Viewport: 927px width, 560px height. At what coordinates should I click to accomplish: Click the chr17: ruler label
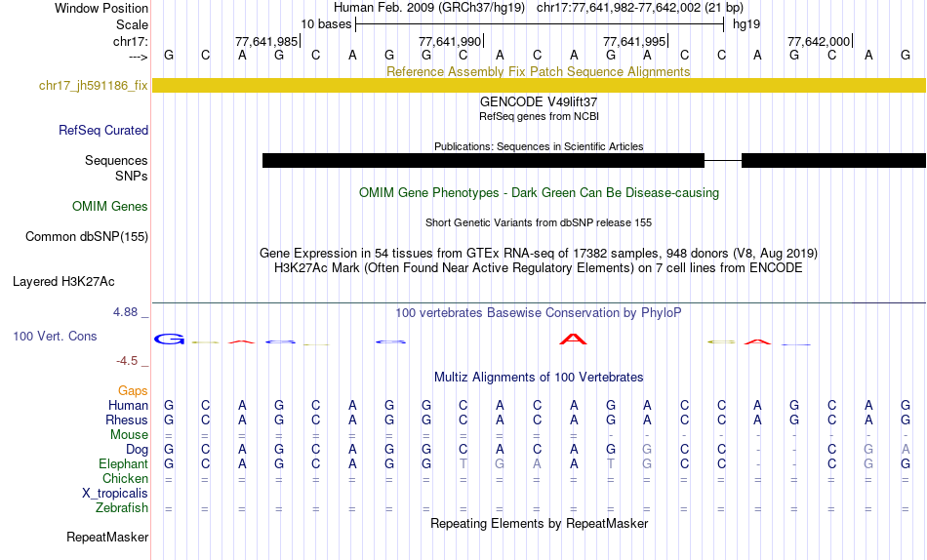point(130,41)
